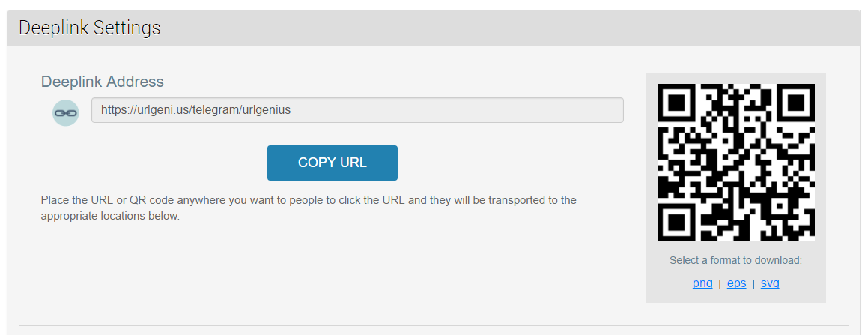Screen dimensions: 868x335
Task: Click the QR code's bottom-left finder square
Action: click(x=676, y=222)
